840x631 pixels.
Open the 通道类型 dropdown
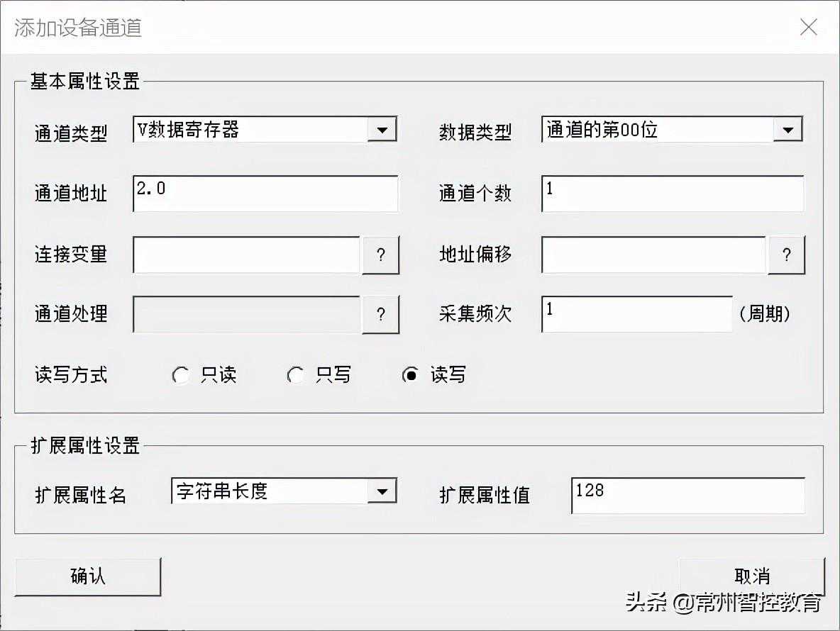(x=382, y=130)
